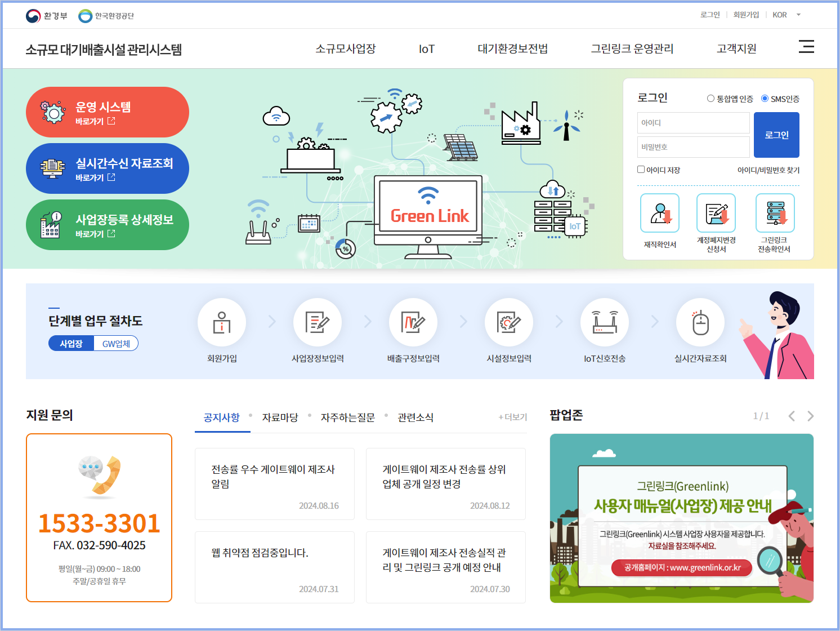
Task: Switch procedure view to GW업체
Action: pyautogui.click(x=116, y=344)
